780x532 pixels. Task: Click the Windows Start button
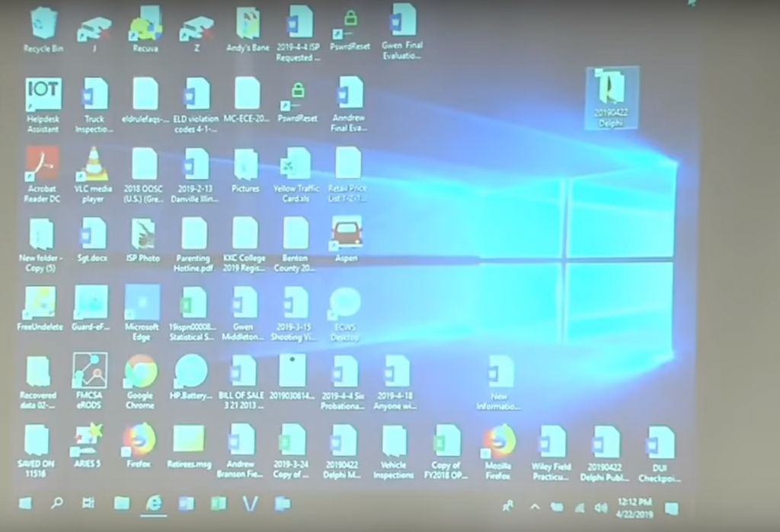(25, 504)
